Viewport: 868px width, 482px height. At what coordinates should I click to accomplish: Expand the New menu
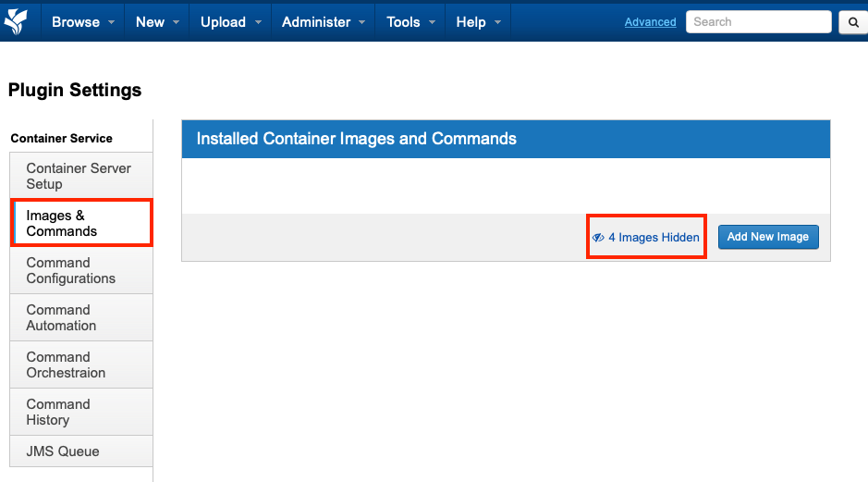pos(156,22)
